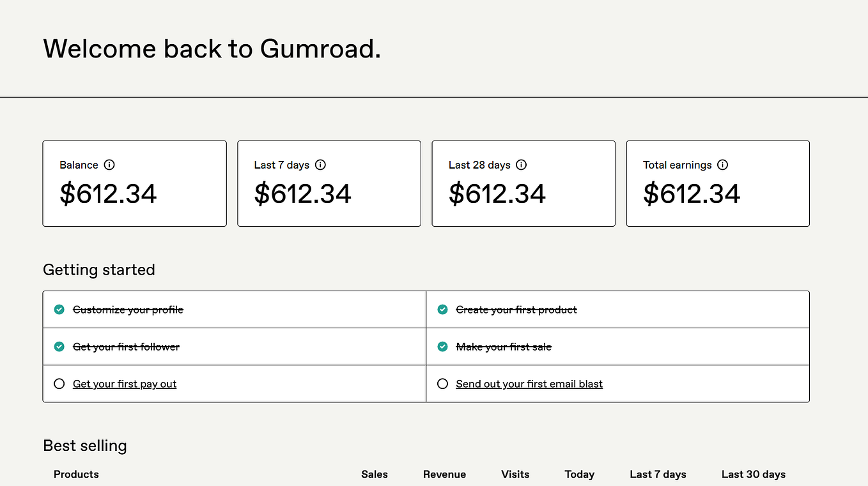Open the Customize your profile link

[x=128, y=310]
